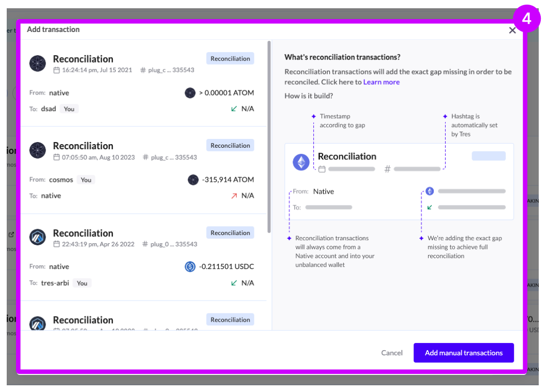Click Cancel in the dialog footer
This screenshot has width=547, height=392.
point(391,353)
